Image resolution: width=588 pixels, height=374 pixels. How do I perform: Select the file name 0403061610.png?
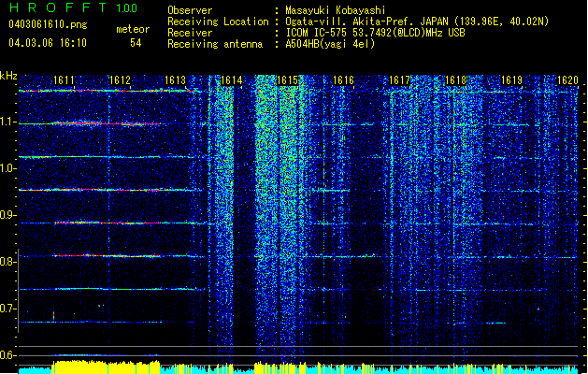pyautogui.click(x=48, y=24)
